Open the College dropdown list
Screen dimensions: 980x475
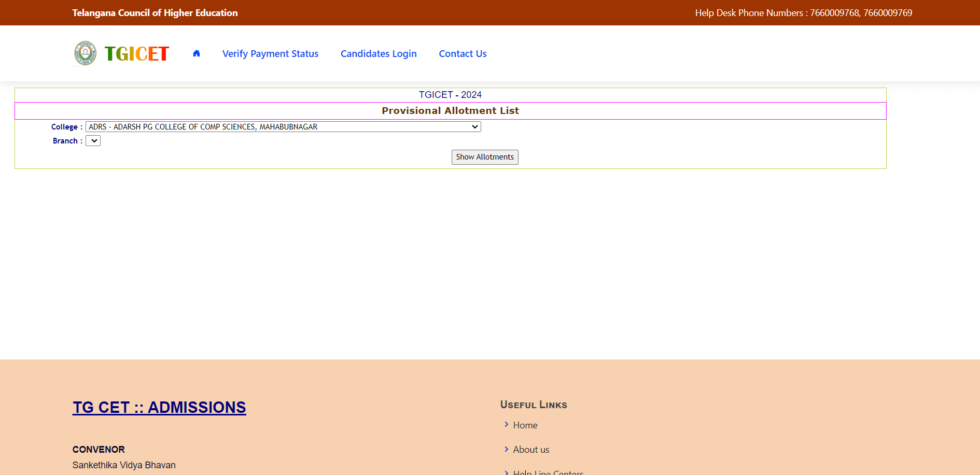[283, 127]
